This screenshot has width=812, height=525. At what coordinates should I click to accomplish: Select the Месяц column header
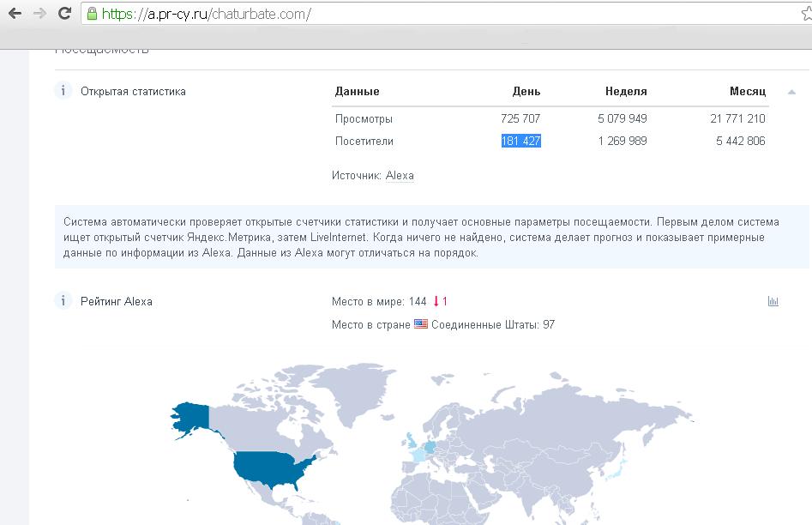pos(748,92)
